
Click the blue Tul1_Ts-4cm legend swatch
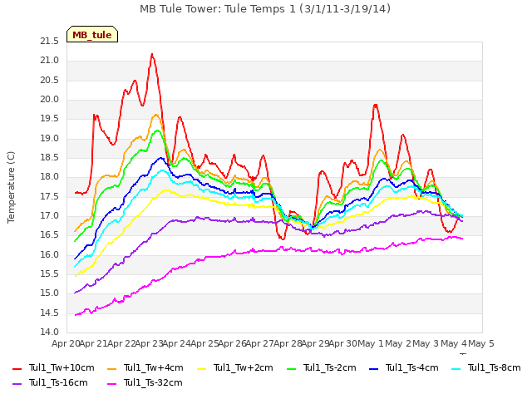coord(373,368)
